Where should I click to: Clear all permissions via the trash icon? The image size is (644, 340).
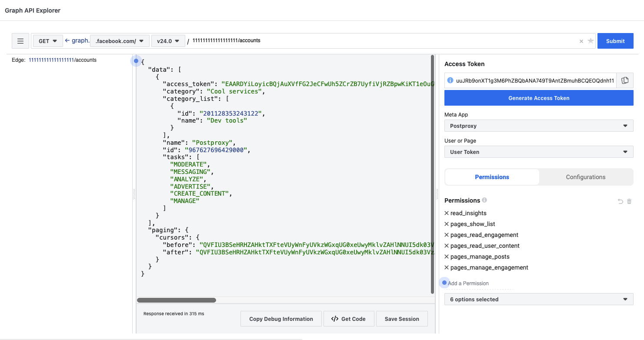pyautogui.click(x=629, y=201)
